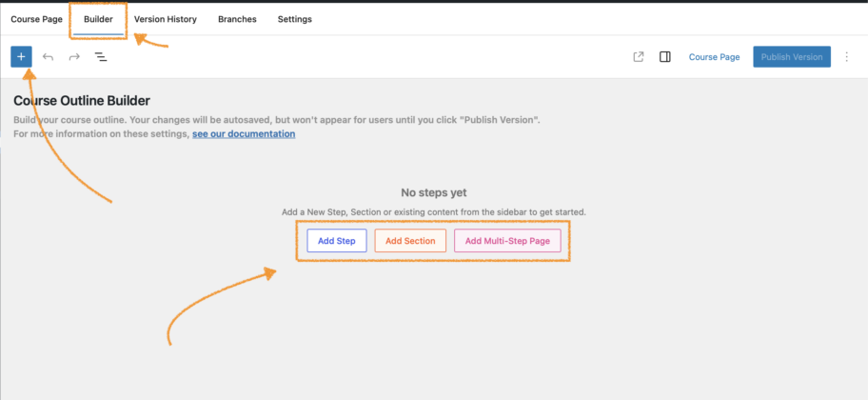868x400 pixels.
Task: Open the outline list view icon
Action: (101, 56)
